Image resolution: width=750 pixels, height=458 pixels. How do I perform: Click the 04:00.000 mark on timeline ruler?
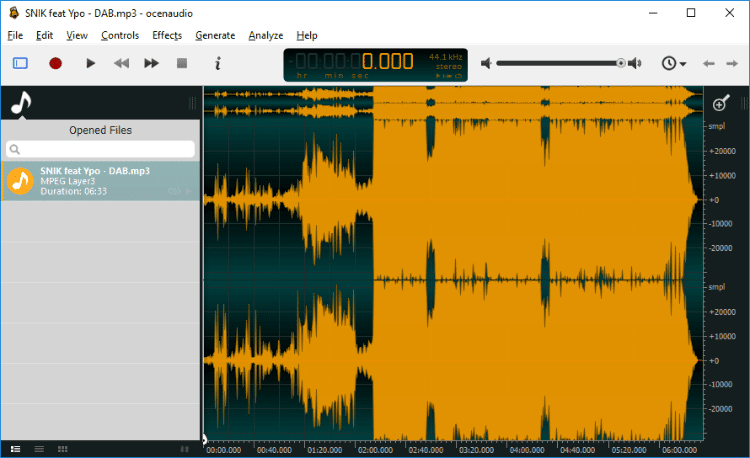(x=527, y=450)
